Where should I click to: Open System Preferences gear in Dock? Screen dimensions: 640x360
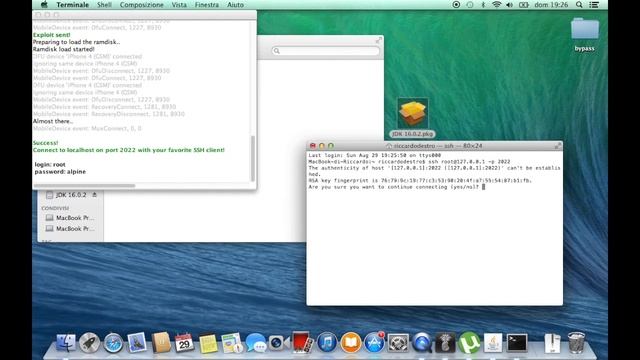pyautogui.click(x=398, y=342)
